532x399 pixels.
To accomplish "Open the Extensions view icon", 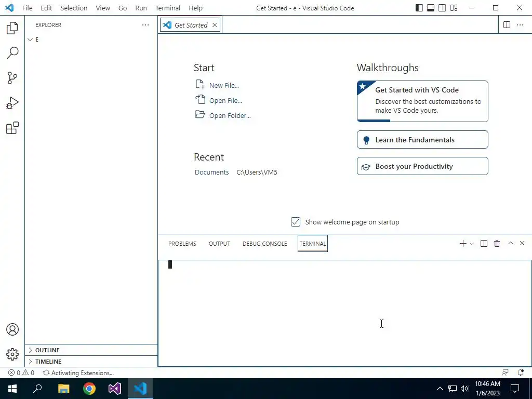I will (12, 128).
